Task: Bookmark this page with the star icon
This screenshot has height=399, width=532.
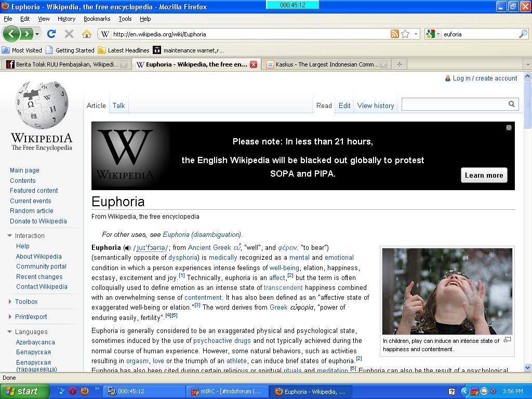Action: [405, 34]
